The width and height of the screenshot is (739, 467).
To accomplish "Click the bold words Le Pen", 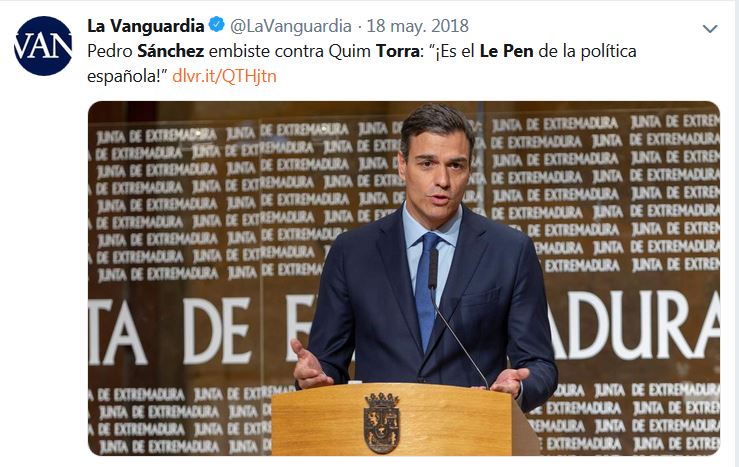I will (x=507, y=51).
